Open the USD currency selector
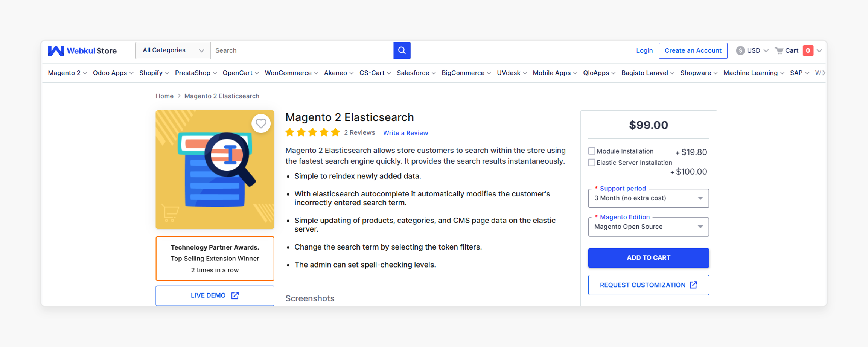868x348 pixels. [x=752, y=50]
